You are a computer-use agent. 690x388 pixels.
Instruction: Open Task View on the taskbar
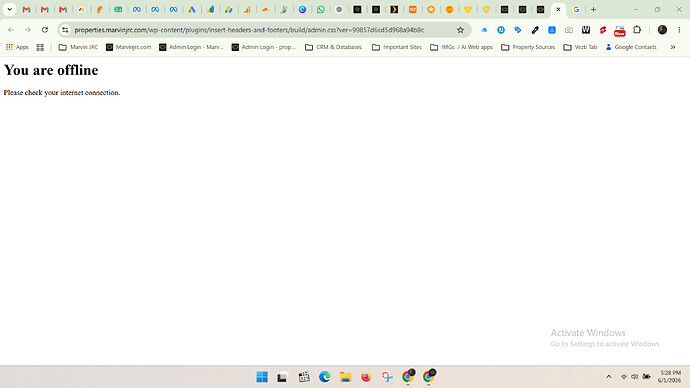282,377
